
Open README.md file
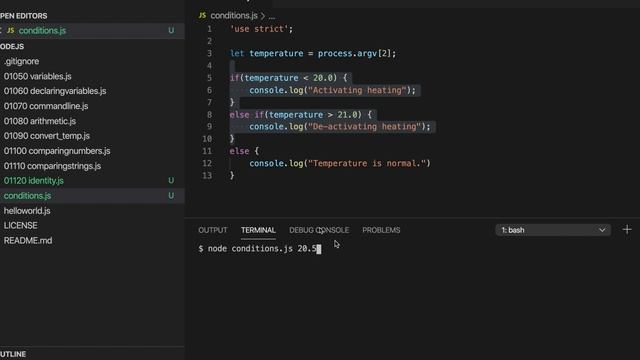coord(28,241)
